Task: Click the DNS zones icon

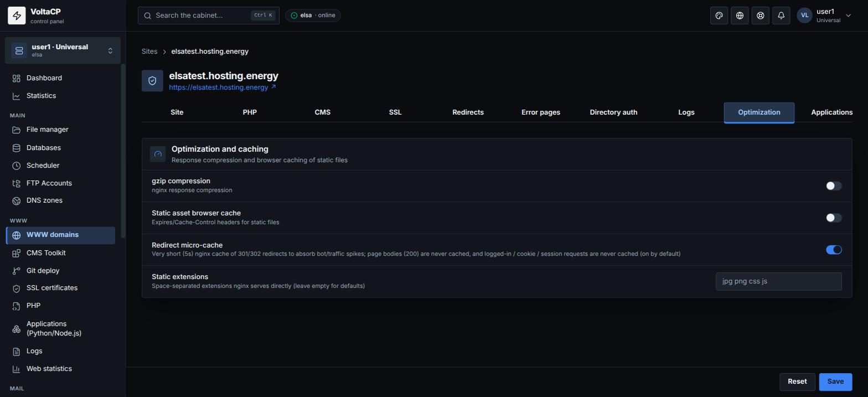Action: (x=17, y=201)
